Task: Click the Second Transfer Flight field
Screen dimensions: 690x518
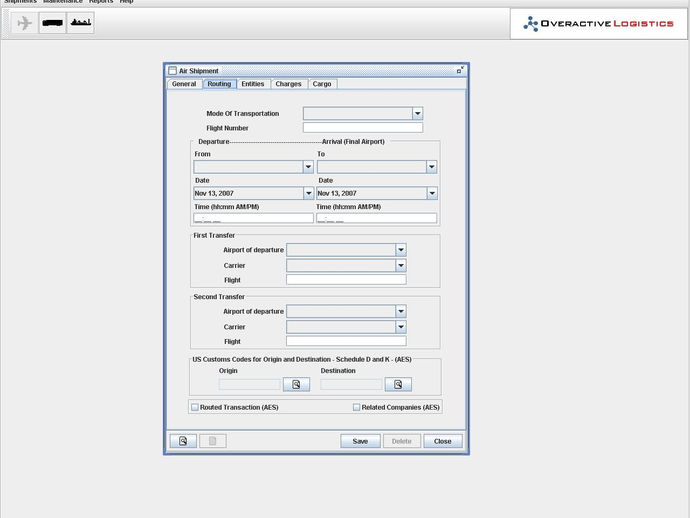Action: coord(346,341)
